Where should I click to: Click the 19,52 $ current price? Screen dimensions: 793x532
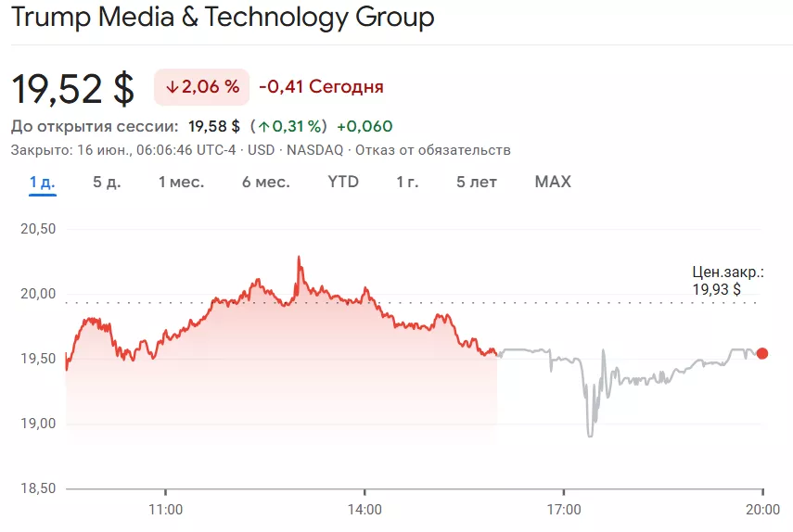pos(73,88)
